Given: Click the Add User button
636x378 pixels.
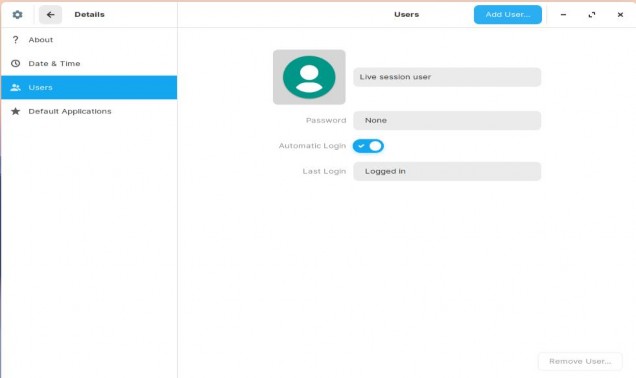Looking at the screenshot, I should click(x=507, y=15).
